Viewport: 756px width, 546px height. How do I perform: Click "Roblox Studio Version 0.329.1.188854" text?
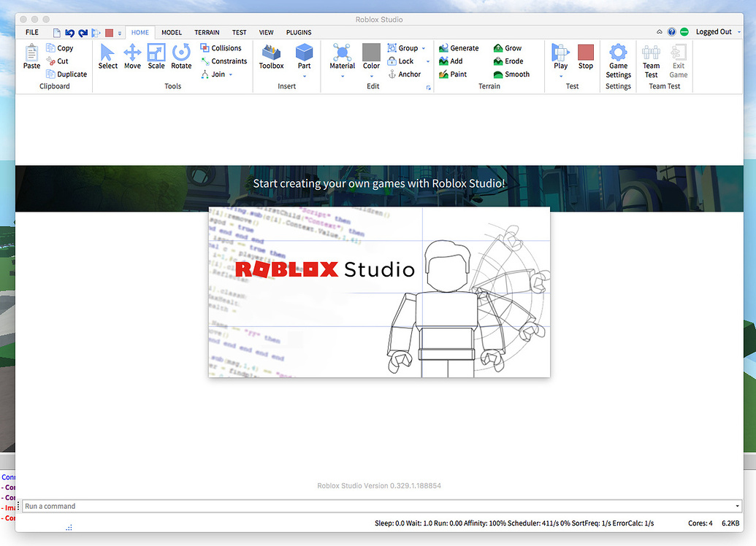[379, 485]
